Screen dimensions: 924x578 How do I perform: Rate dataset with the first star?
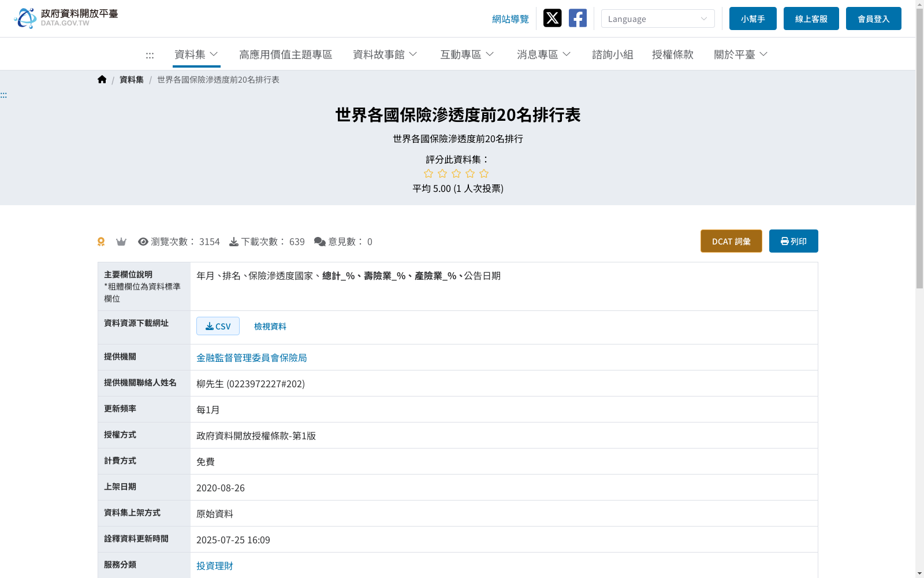pos(429,173)
